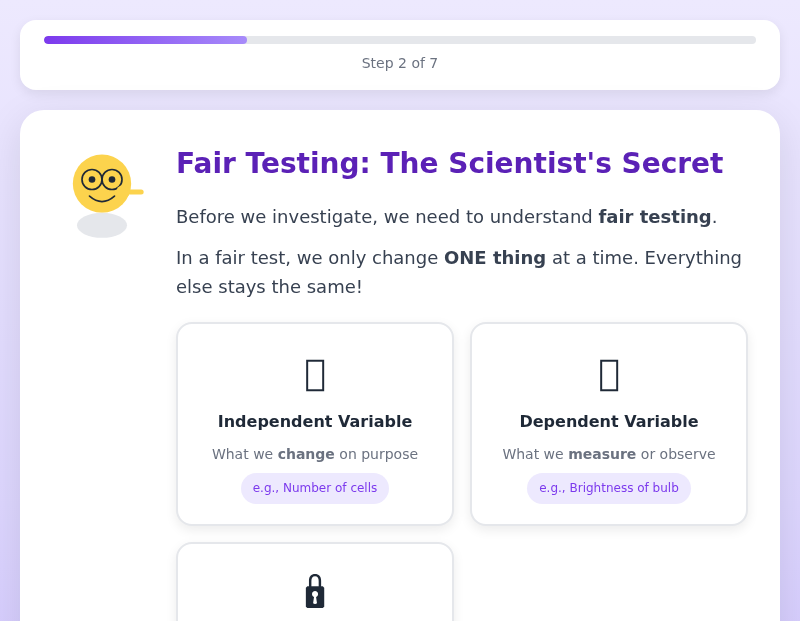This screenshot has width=800, height=621.
Task: Click the grey unfilled part of the progress bar
Action: pyautogui.click(x=500, y=40)
